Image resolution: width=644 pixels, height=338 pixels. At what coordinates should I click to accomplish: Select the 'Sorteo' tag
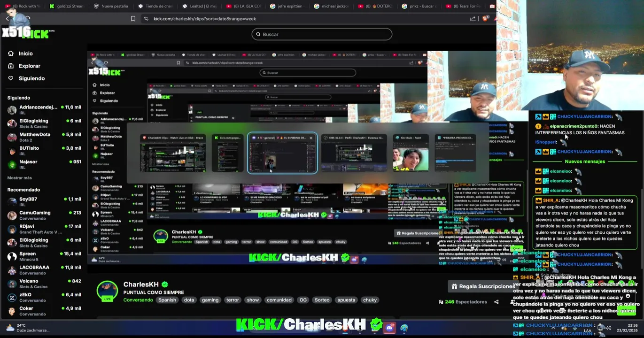pyautogui.click(x=322, y=300)
